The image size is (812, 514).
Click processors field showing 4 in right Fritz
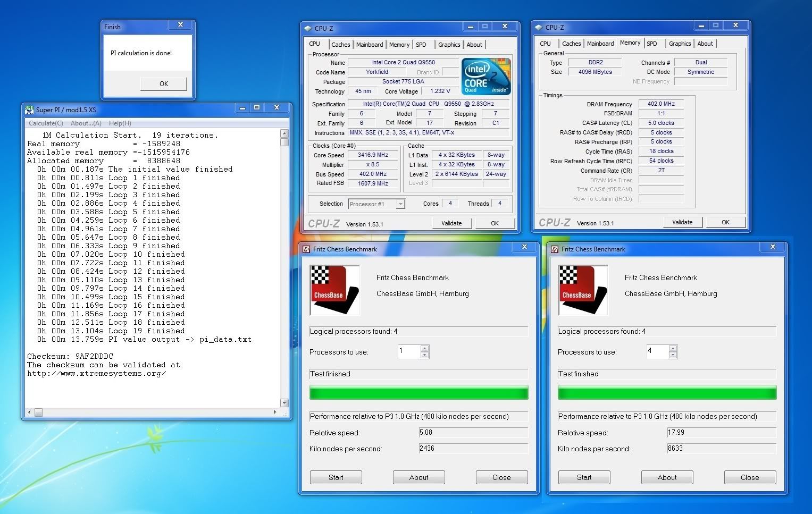(x=657, y=351)
